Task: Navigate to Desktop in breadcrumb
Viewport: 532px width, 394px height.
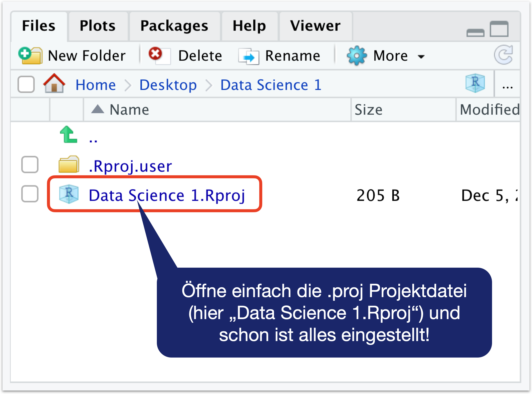Action: coord(168,85)
